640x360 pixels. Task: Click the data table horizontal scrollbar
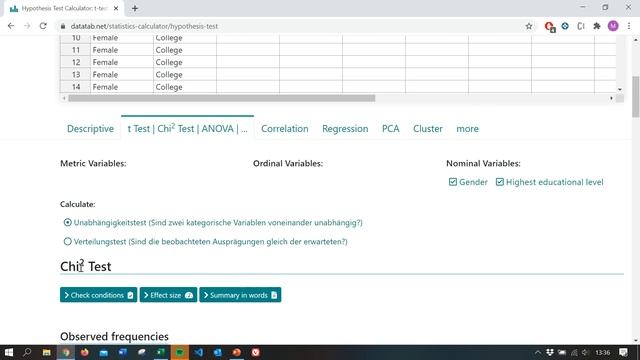222,98
